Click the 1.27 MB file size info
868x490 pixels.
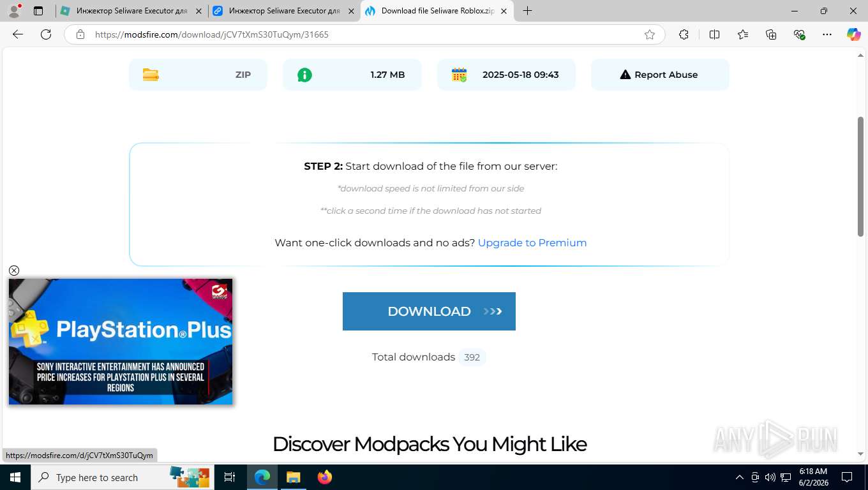point(352,75)
